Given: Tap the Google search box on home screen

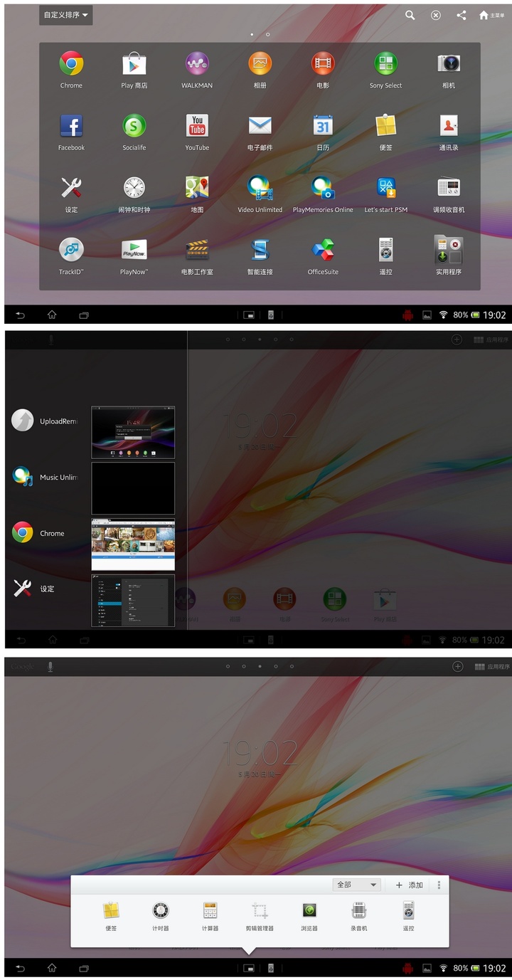Looking at the screenshot, I should pos(22,667).
